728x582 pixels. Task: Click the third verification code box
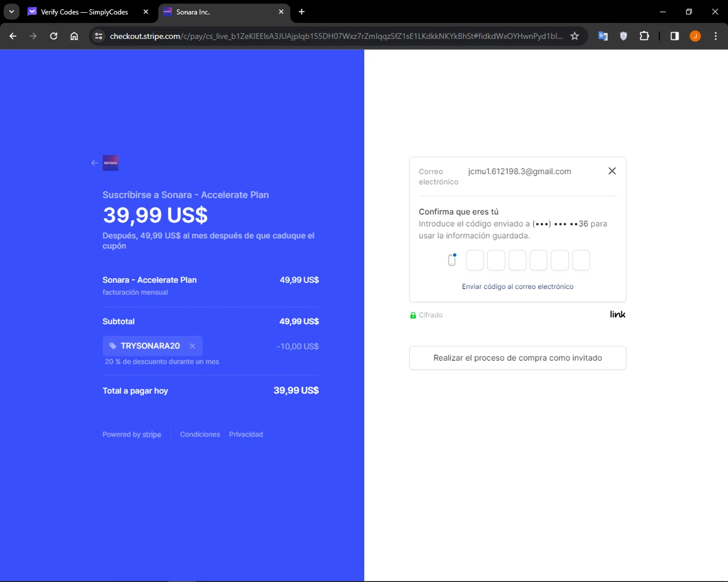click(517, 260)
